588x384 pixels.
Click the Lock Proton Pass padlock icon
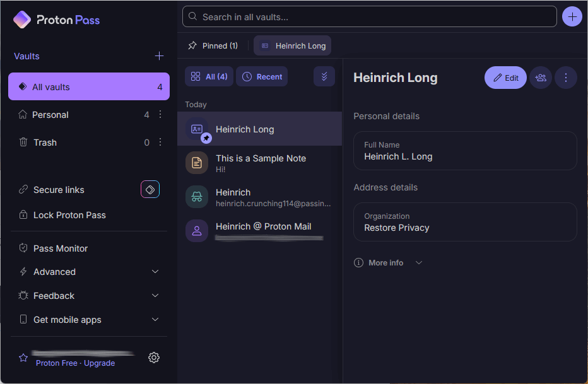tap(23, 214)
